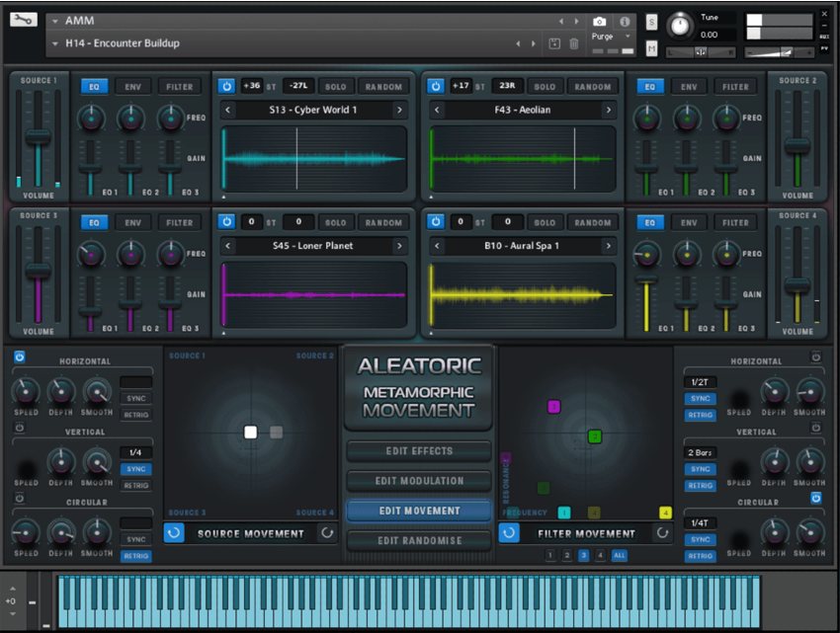Viewport: 840px width, 633px height.
Task: Click the loop icon left of FILTER MOVEMENT
Action: (x=508, y=533)
